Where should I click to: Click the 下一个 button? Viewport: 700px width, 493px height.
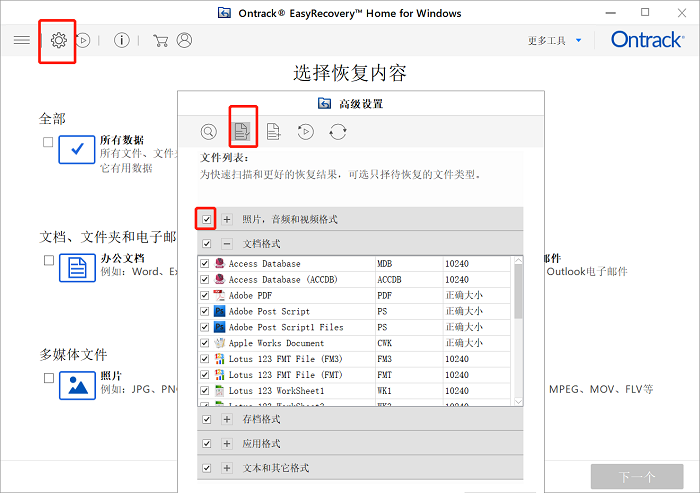tap(636, 476)
